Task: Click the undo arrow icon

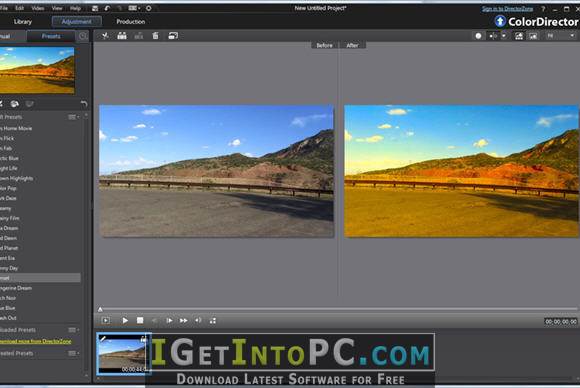Action: coord(107,8)
